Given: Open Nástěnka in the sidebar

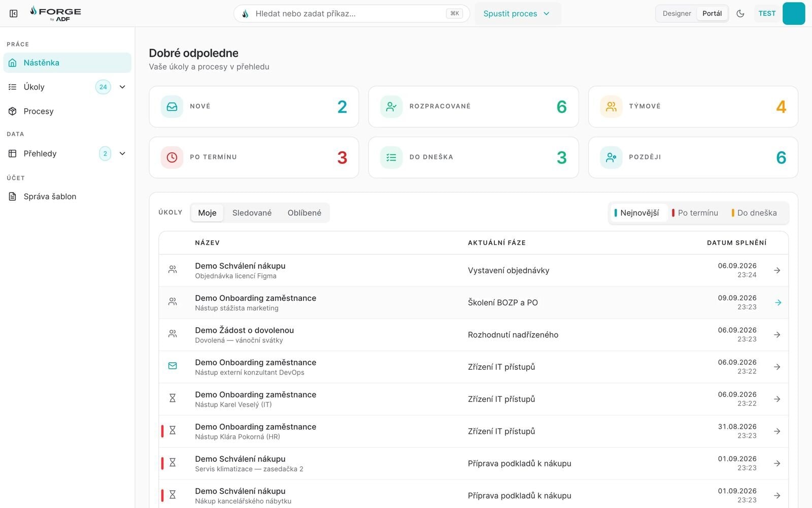Looking at the screenshot, I should (67, 63).
